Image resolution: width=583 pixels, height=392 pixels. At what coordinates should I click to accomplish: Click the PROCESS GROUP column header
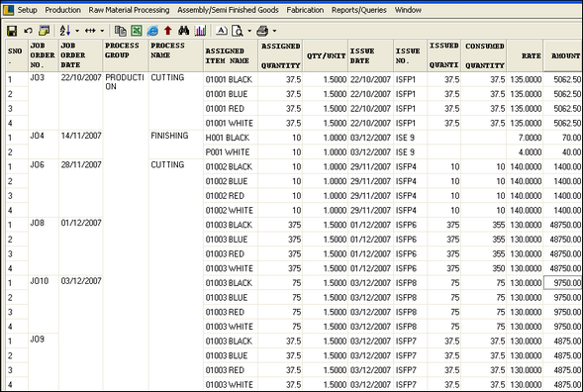126,55
